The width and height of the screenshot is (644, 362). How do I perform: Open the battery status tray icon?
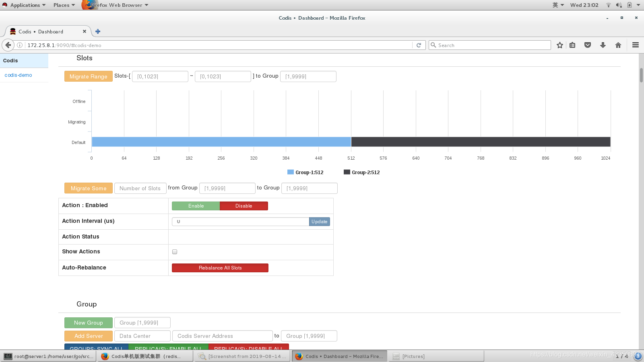(630, 5)
